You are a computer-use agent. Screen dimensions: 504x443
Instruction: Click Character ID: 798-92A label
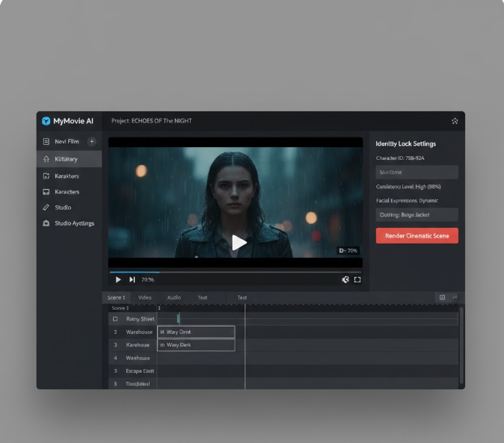pyautogui.click(x=400, y=158)
